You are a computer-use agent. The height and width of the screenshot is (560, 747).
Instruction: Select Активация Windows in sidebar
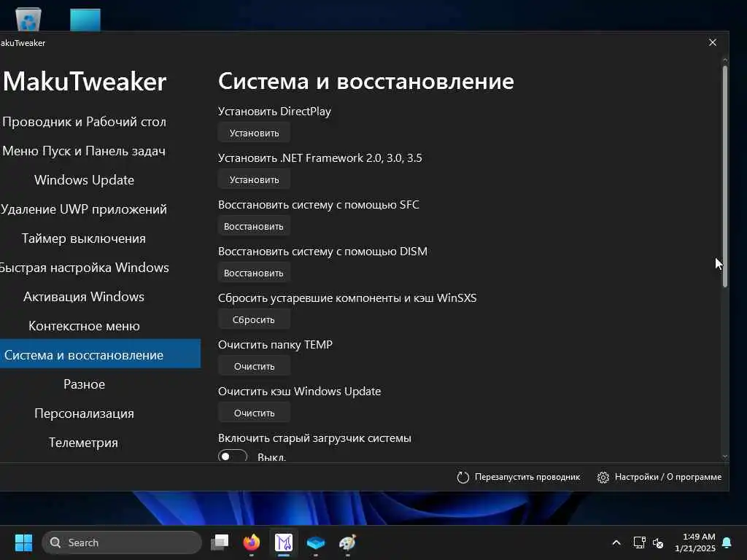[x=84, y=297]
